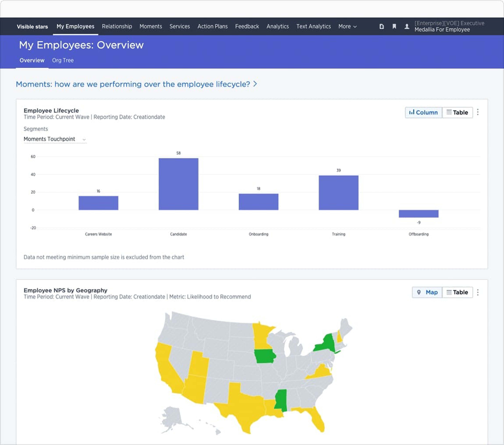Screen dimensions: 504x445
Task: Click the Visible stars logo
Action: (x=32, y=27)
